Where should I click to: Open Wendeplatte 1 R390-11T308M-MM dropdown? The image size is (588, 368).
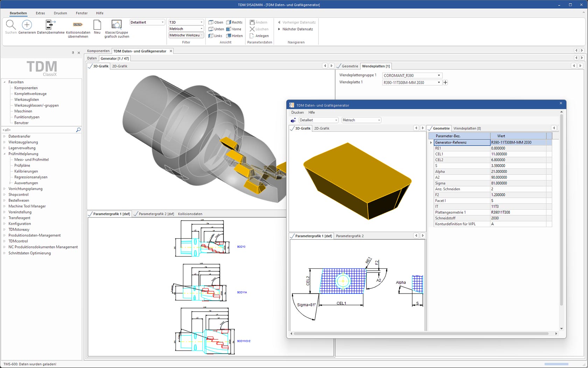(x=439, y=83)
